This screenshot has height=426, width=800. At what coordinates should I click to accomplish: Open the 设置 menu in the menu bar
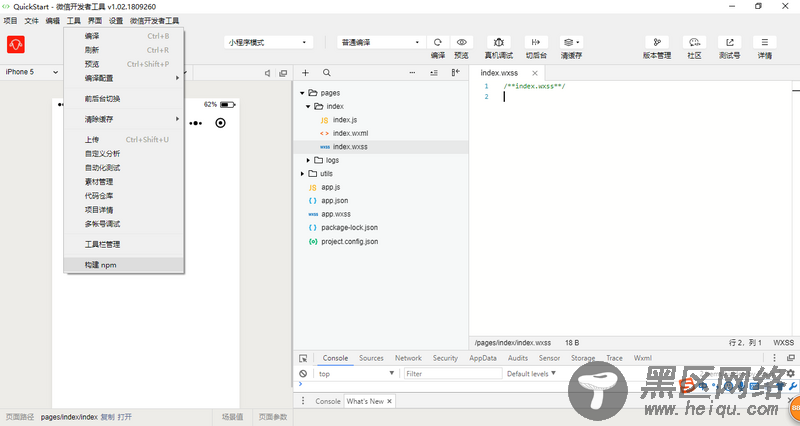116,20
